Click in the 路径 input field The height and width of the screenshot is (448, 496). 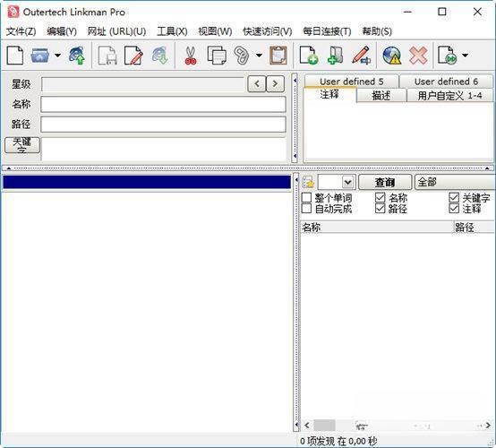coord(163,125)
